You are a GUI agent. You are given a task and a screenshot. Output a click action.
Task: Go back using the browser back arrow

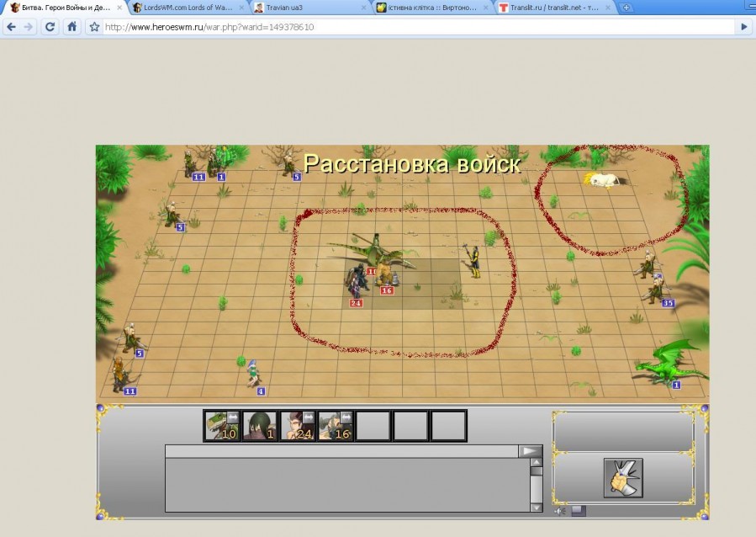pyautogui.click(x=12, y=27)
